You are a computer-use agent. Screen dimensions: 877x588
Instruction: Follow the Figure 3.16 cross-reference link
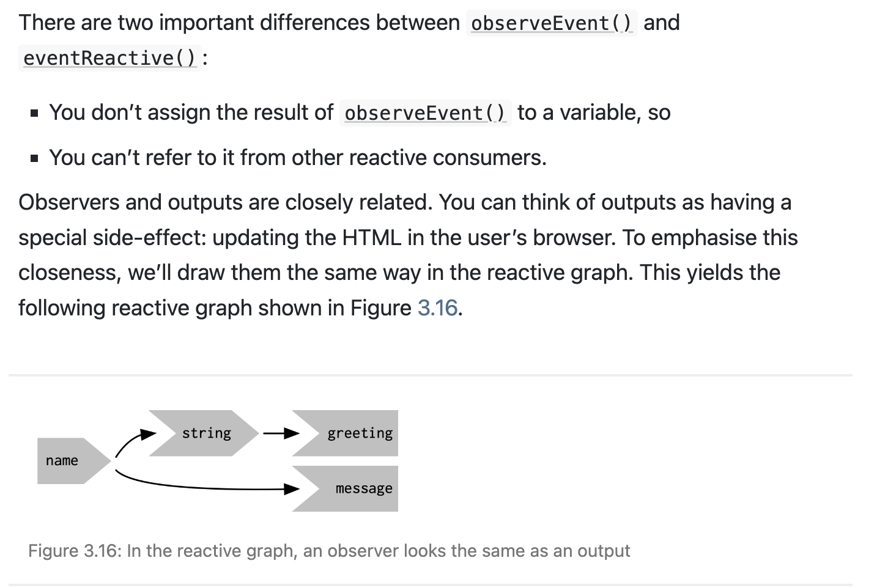click(437, 308)
